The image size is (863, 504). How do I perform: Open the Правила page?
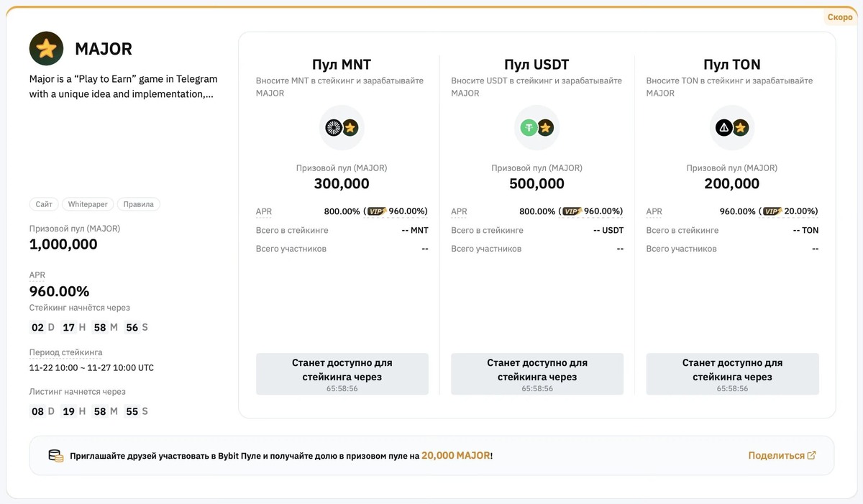[x=138, y=203]
